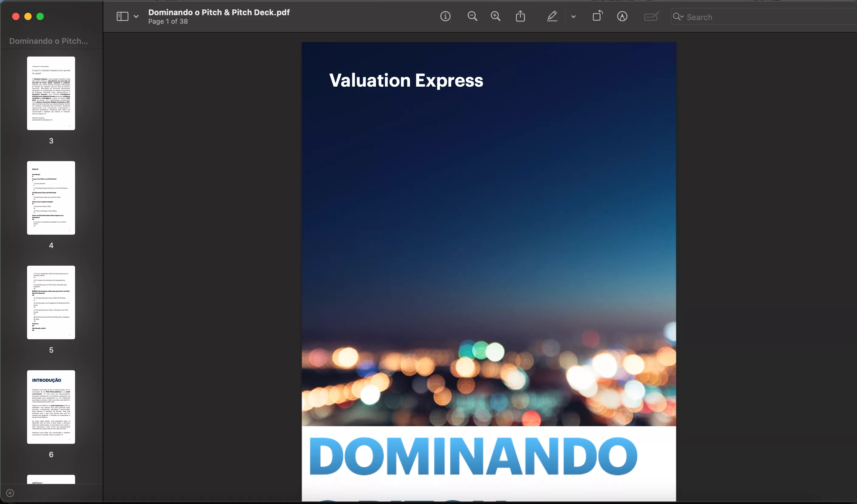The height and width of the screenshot is (504, 857).
Task: Click the Inspector info icon
Action: pos(445,16)
